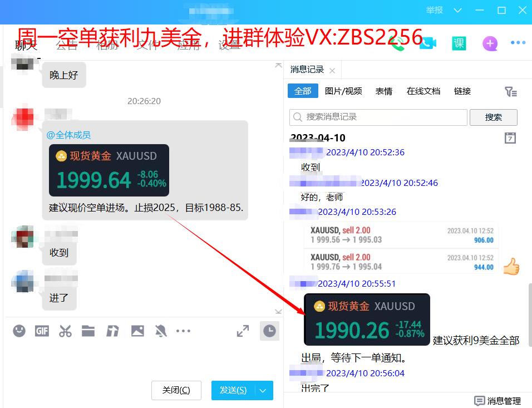Click the picture send icon
Screen dimensions: 532x408
pos(137,331)
